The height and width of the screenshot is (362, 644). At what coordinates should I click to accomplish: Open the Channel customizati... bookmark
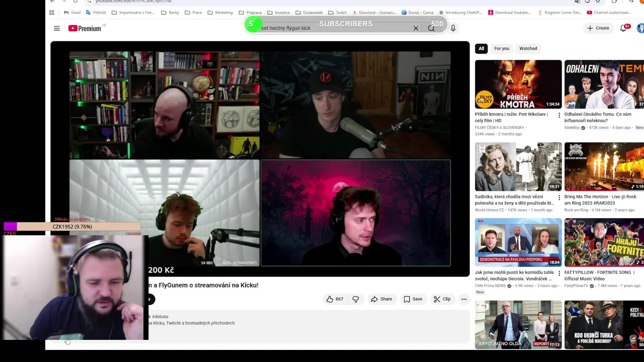[x=609, y=13]
